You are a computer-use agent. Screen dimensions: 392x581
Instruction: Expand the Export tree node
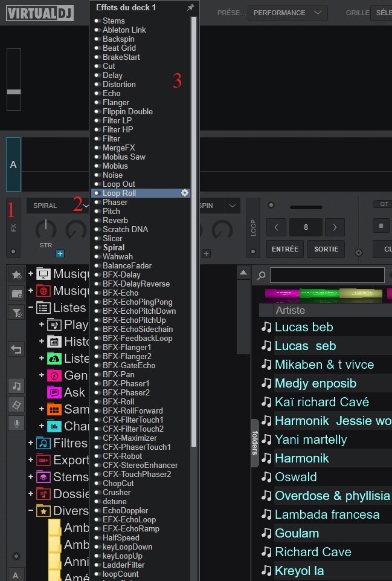point(31,460)
